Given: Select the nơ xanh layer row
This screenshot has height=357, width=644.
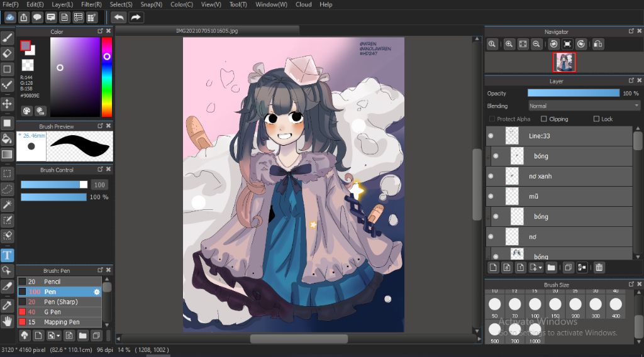Looking at the screenshot, I should [559, 176].
